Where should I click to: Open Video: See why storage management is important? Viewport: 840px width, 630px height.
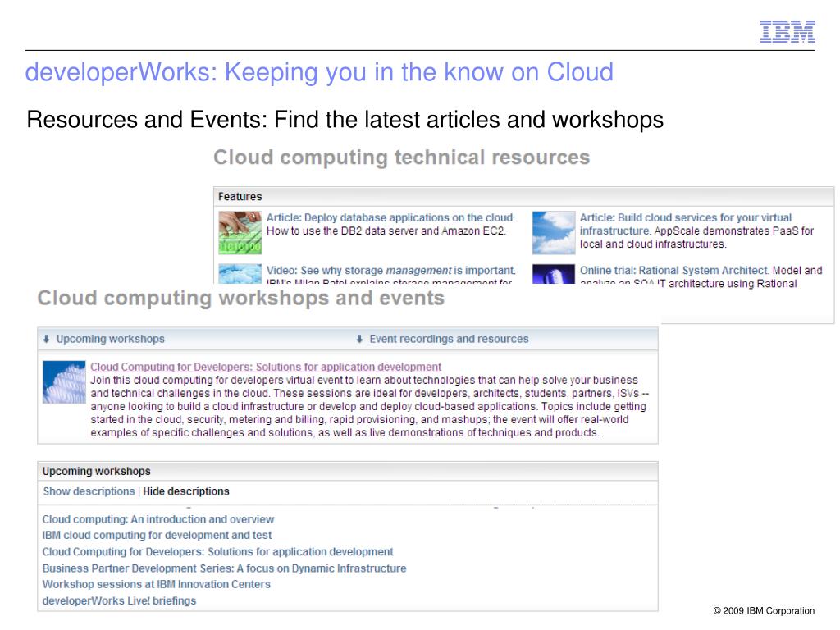[x=391, y=270]
